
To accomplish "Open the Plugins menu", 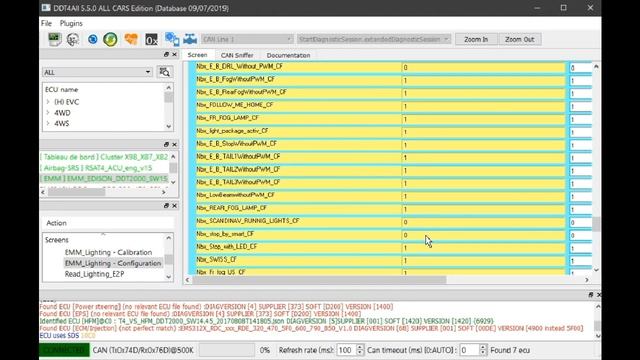I will coord(71,23).
